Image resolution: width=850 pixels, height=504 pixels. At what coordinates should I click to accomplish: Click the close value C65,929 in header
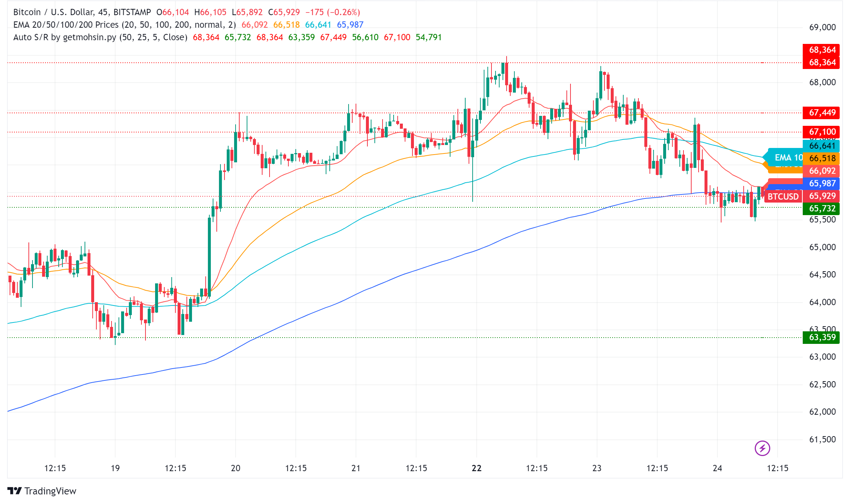coord(284,12)
